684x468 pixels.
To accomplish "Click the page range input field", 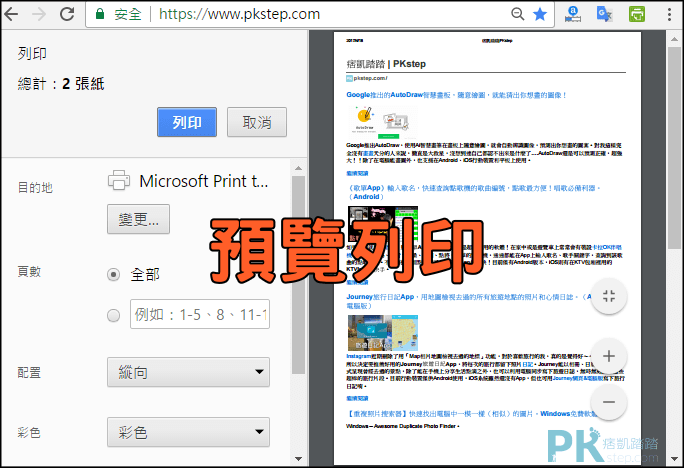I will 200,314.
